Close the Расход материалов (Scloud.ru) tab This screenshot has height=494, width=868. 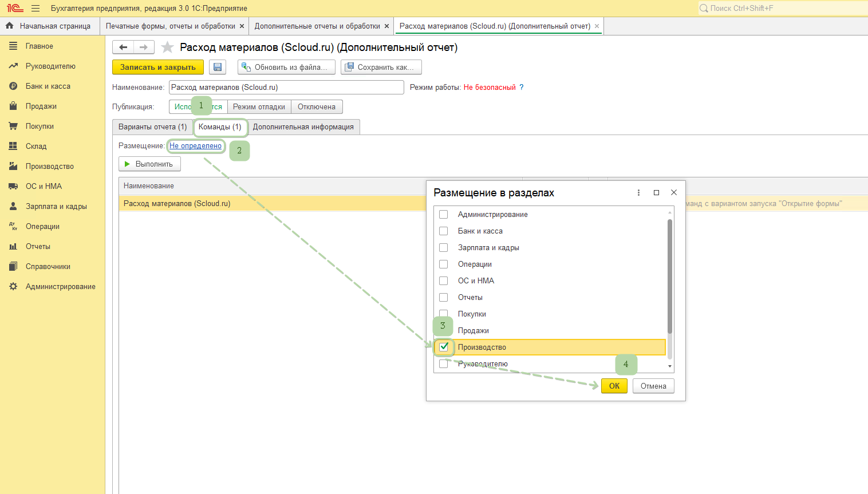pyautogui.click(x=597, y=26)
